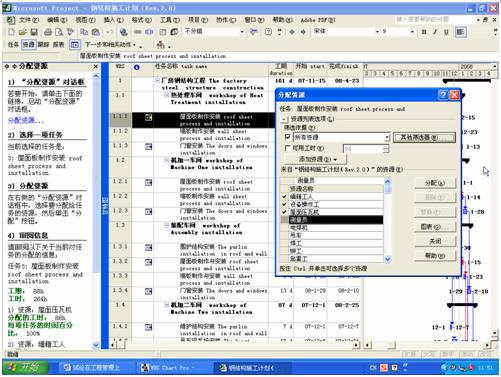501x377 pixels.
Task: Enable the 可用工时 checkbox
Action: 288,148
